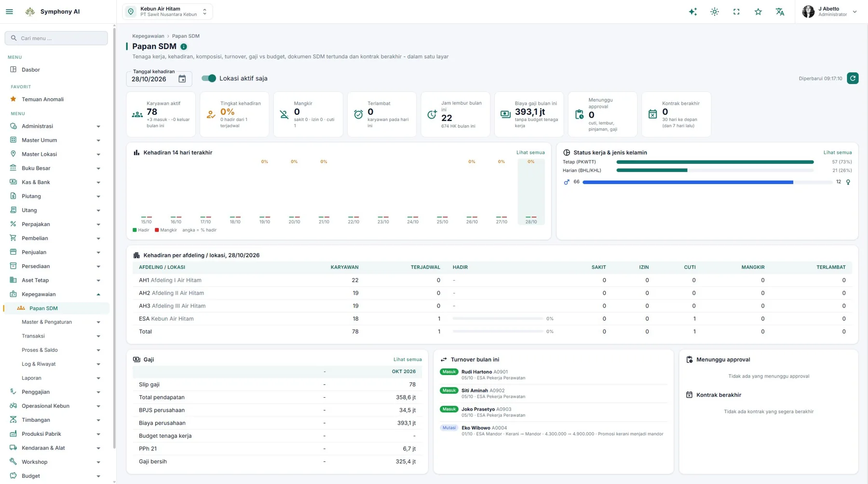Click the Cari menu search field
This screenshot has height=484, width=868.
tap(56, 38)
